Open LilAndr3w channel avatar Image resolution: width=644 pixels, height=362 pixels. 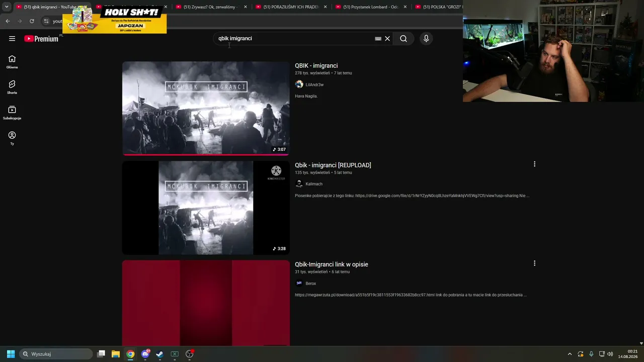coord(299,84)
